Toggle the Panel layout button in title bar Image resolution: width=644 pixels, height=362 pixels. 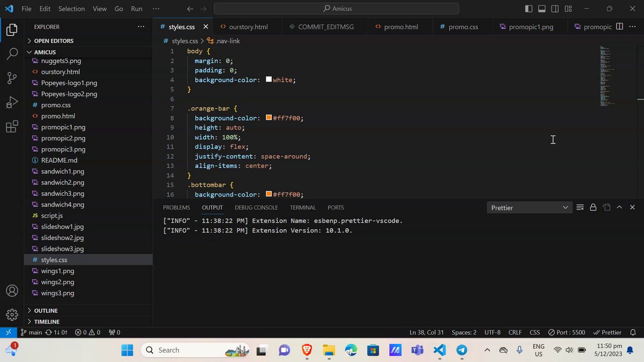tap(542, 9)
